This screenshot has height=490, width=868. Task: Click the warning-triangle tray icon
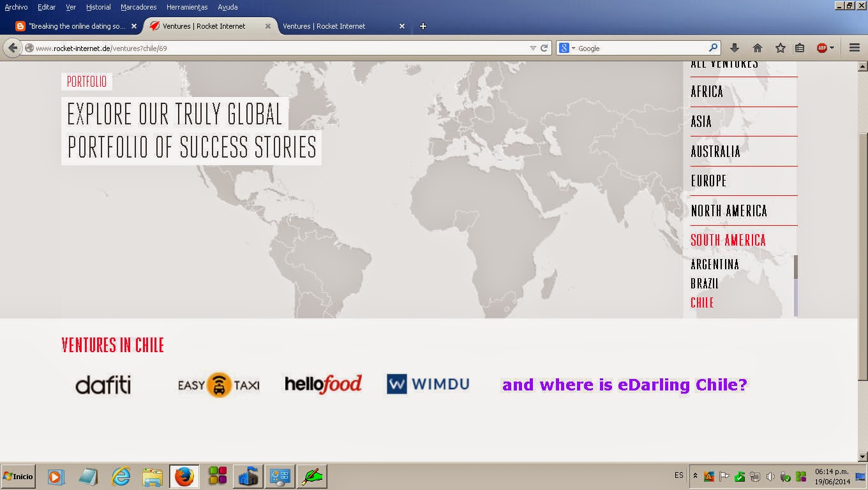tap(708, 477)
